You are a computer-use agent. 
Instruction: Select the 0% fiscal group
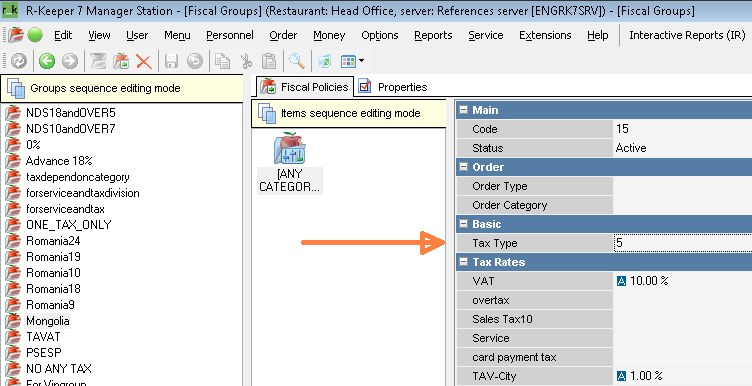point(33,145)
